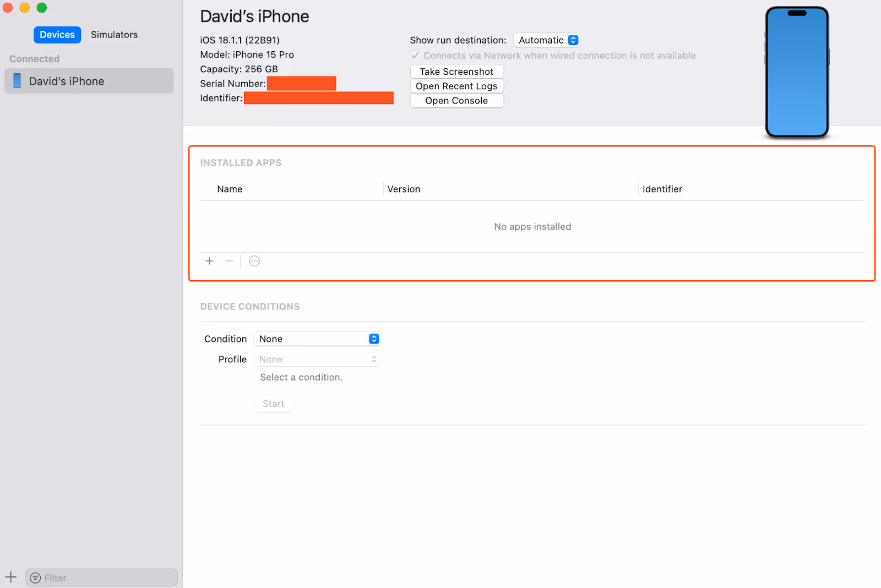This screenshot has width=881, height=588.
Task: Open the ellipsis actions menu under installed apps
Action: (254, 261)
